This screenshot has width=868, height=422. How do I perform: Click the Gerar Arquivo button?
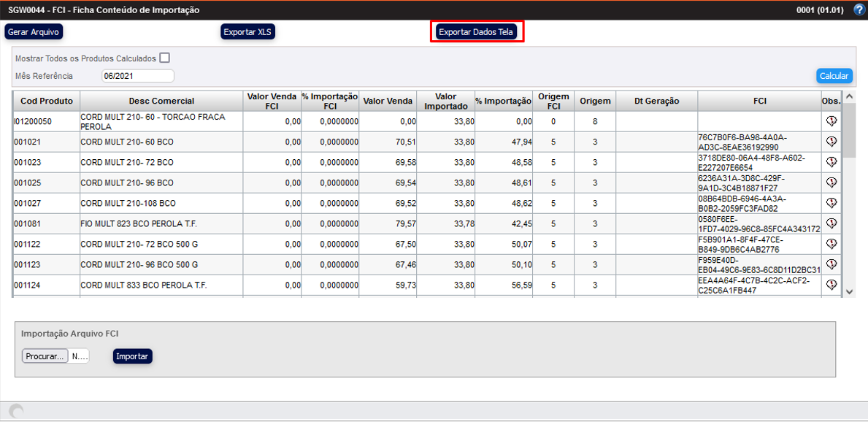[x=34, y=32]
